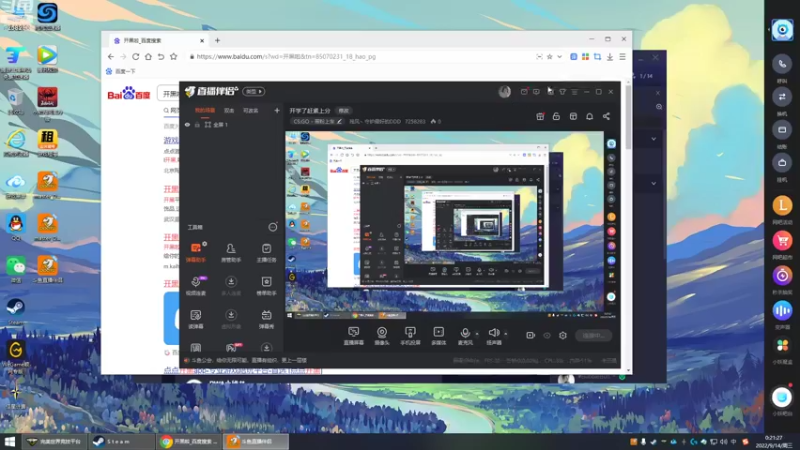800x450 pixels.
Task: Expand microphone options arrow
Action: [x=477, y=334]
